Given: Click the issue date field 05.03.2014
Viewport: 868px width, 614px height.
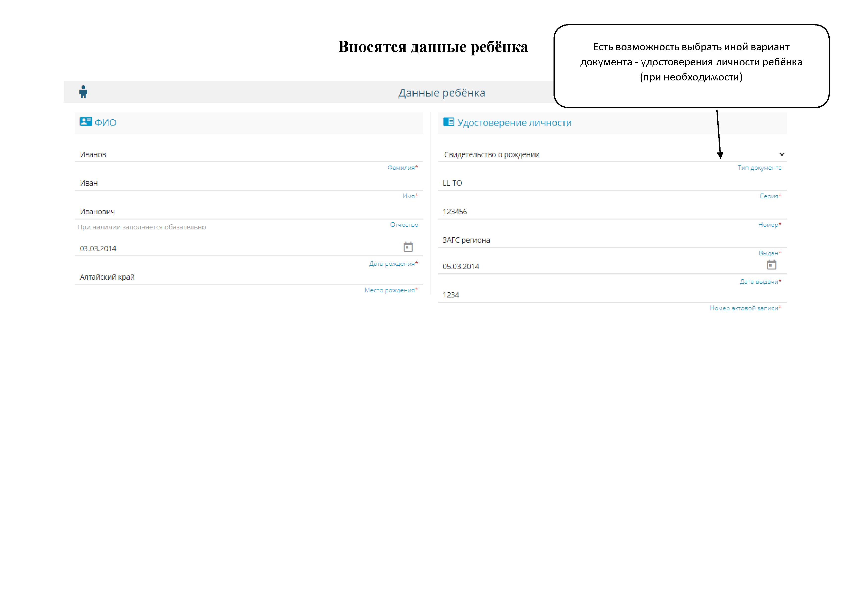Looking at the screenshot, I should tap(612, 267).
